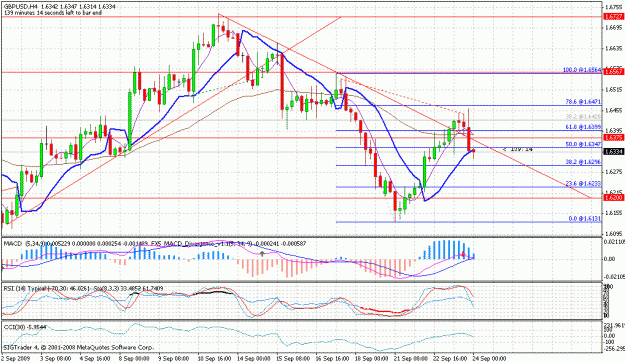Click the '78.6 @1.6471' Fibonacci label

click(x=583, y=102)
